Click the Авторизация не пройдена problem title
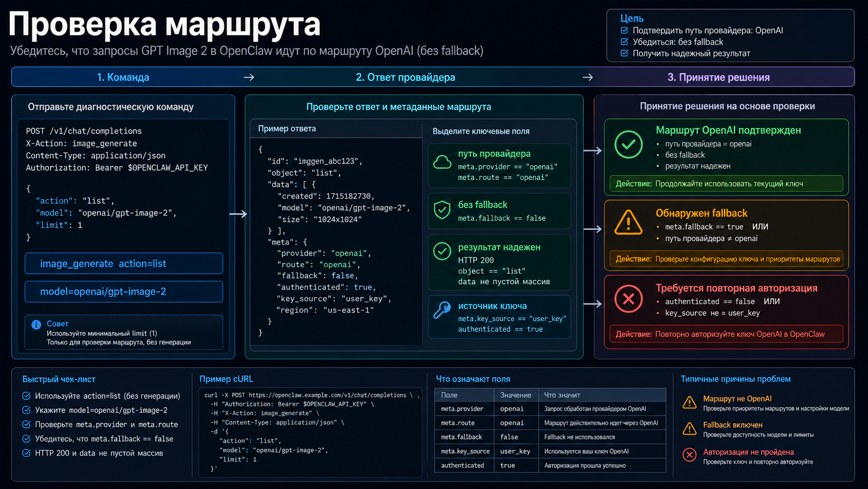This screenshot has width=868, height=489. pyautogui.click(x=749, y=452)
